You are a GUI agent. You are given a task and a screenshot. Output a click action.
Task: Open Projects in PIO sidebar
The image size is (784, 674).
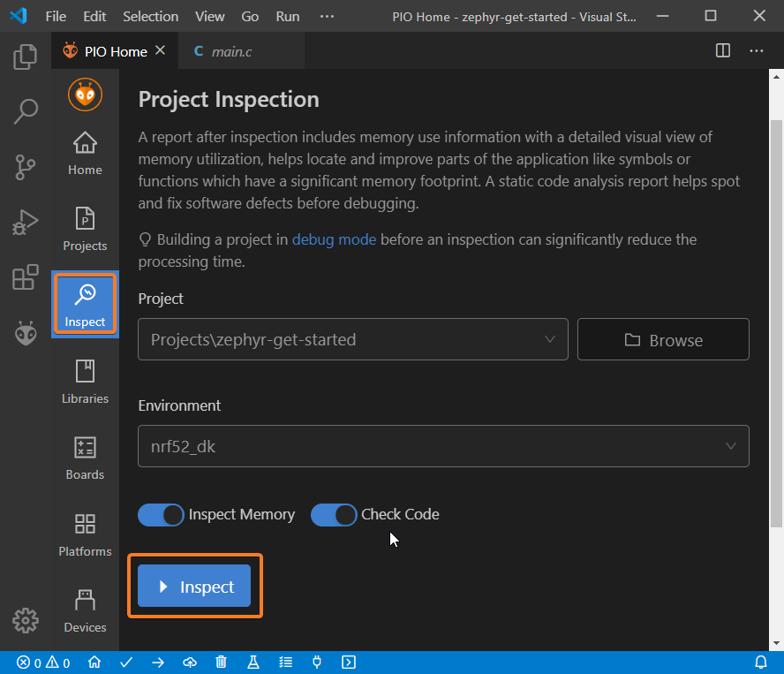point(85,229)
